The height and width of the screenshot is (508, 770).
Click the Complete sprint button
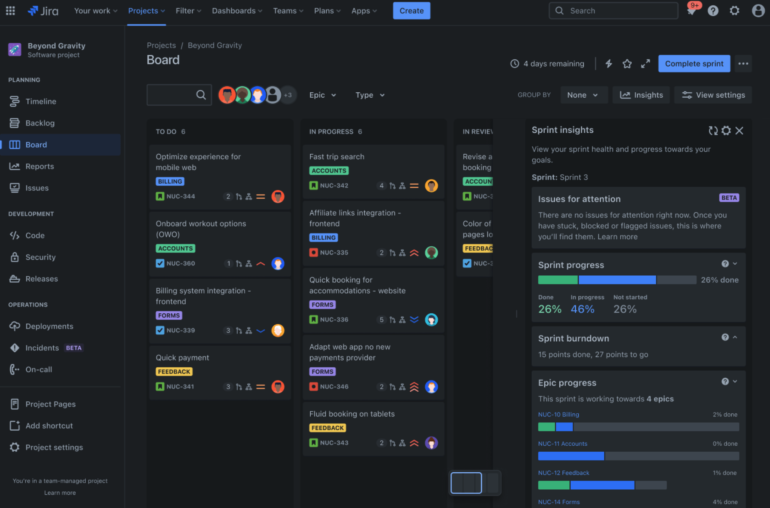694,63
